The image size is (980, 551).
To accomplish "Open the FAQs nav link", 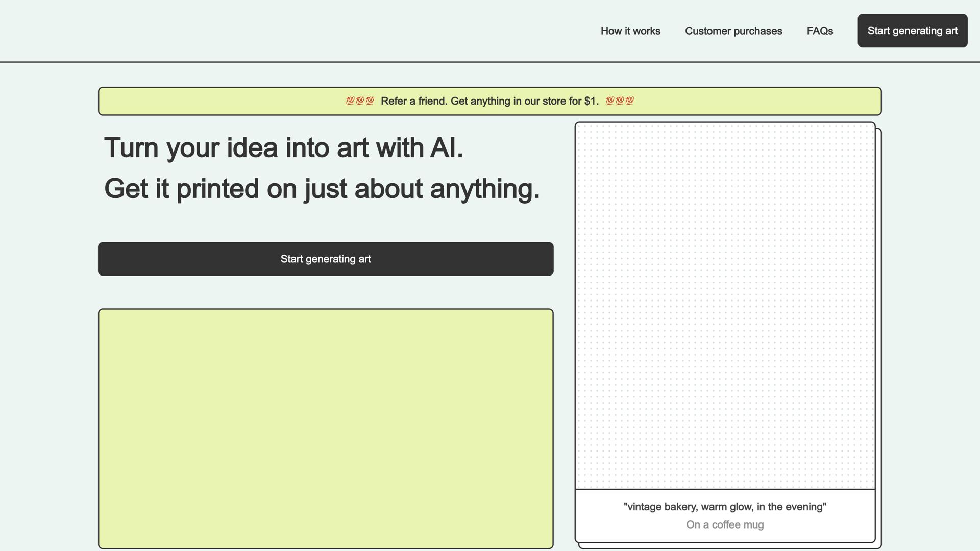I will [820, 31].
